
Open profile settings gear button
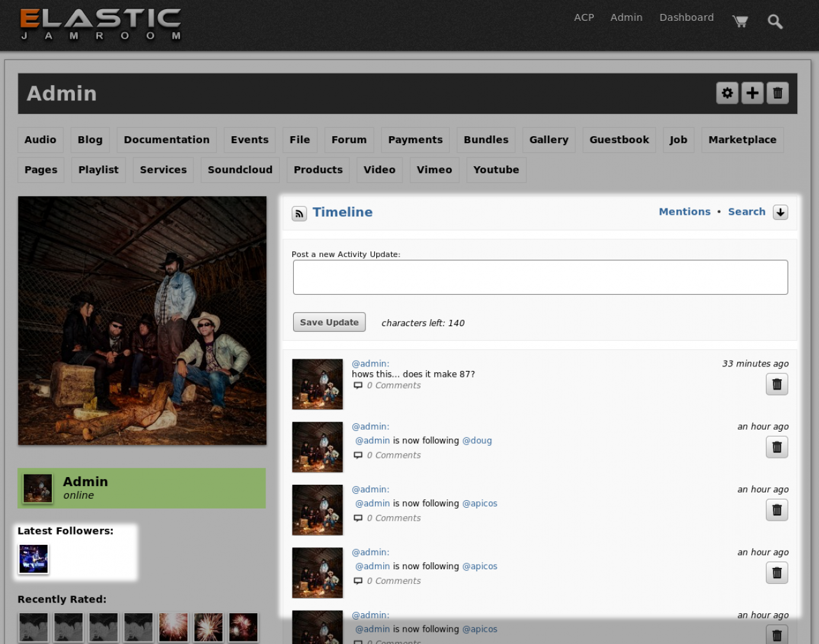(727, 93)
